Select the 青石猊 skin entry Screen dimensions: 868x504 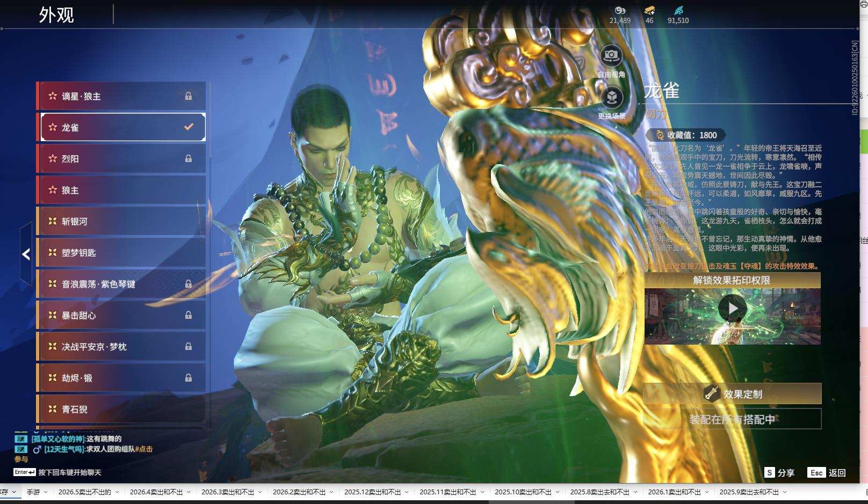(121, 409)
